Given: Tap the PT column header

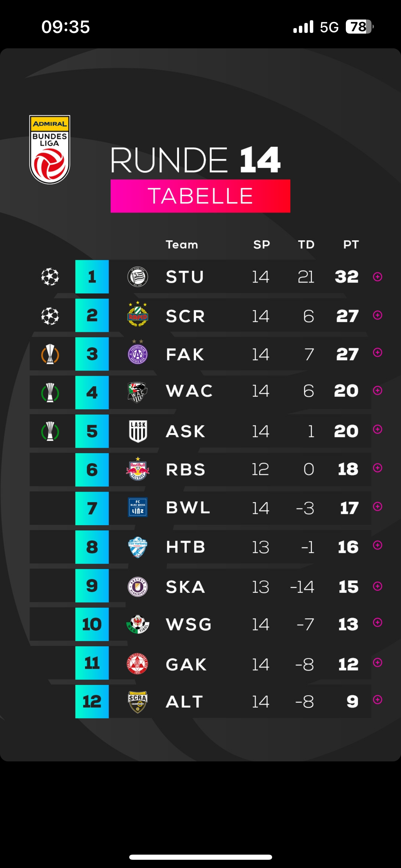Looking at the screenshot, I should tap(351, 244).
